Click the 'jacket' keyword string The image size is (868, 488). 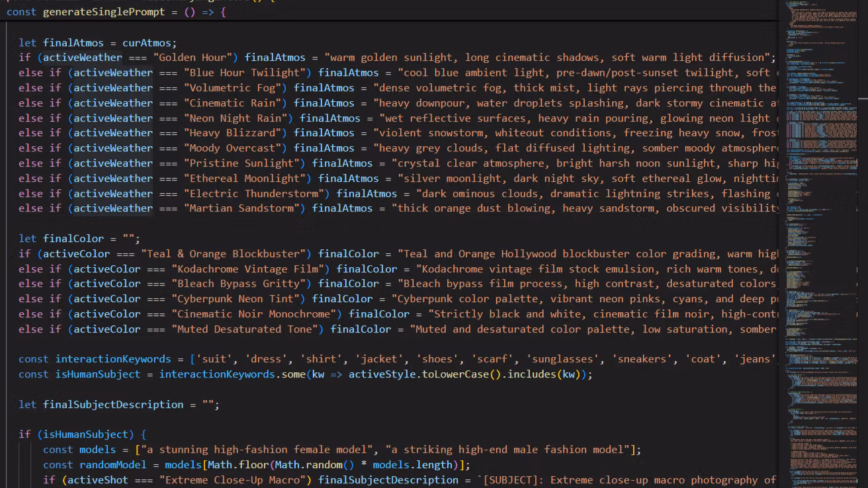380,359
